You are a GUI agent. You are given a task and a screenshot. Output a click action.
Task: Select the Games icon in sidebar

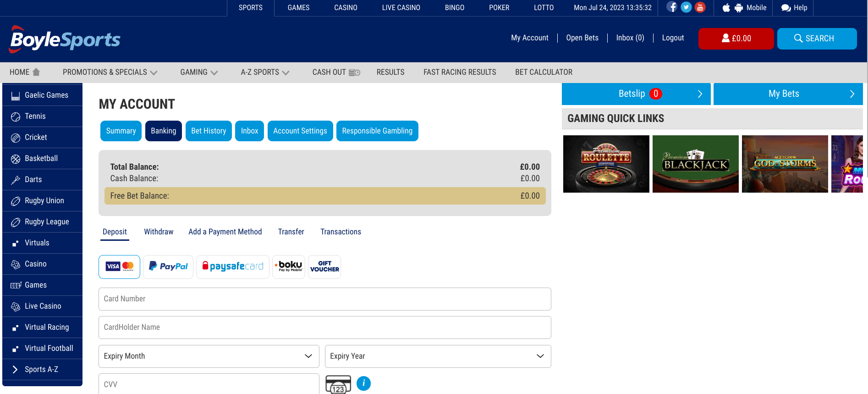pyautogui.click(x=16, y=285)
